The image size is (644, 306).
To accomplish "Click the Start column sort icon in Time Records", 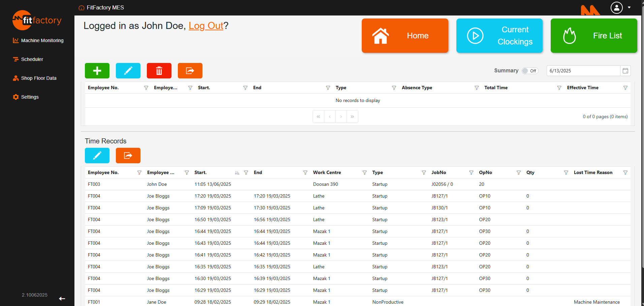I will click(x=237, y=173).
